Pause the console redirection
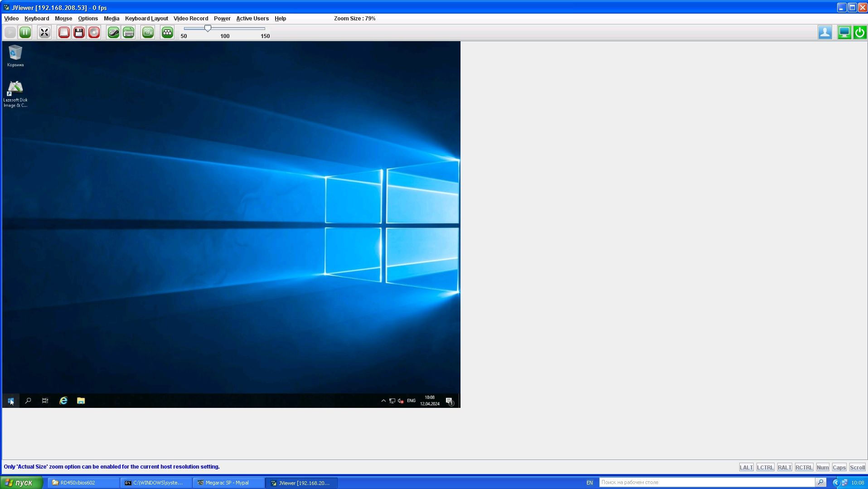The image size is (868, 489). click(25, 32)
